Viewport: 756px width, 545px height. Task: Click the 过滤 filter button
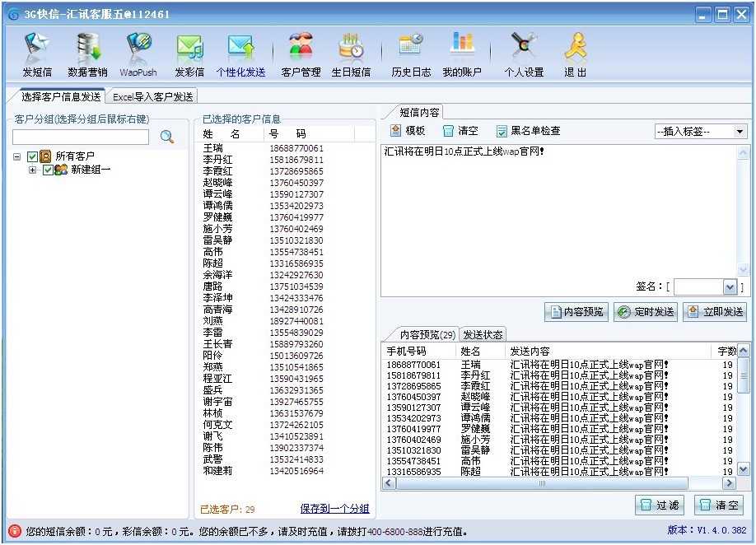[660, 505]
